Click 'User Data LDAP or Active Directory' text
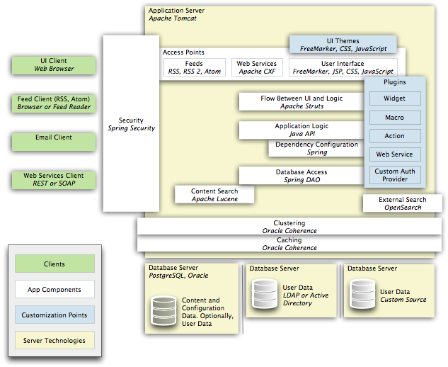 pos(305,295)
